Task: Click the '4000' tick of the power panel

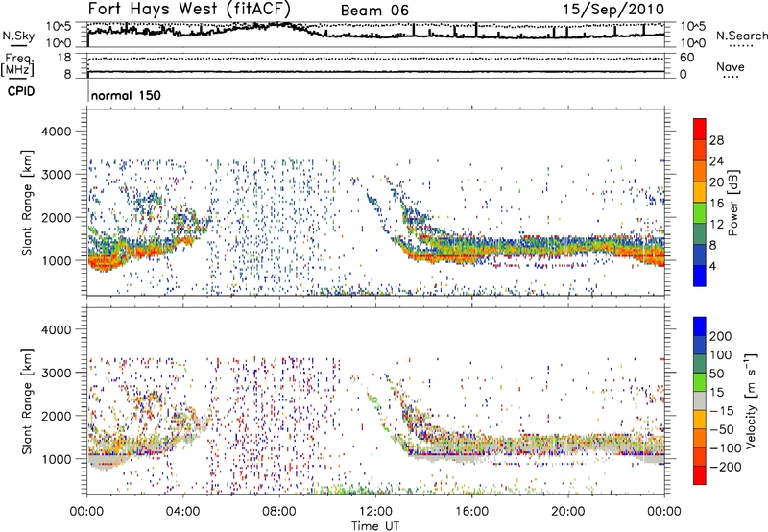Action: pos(57,132)
